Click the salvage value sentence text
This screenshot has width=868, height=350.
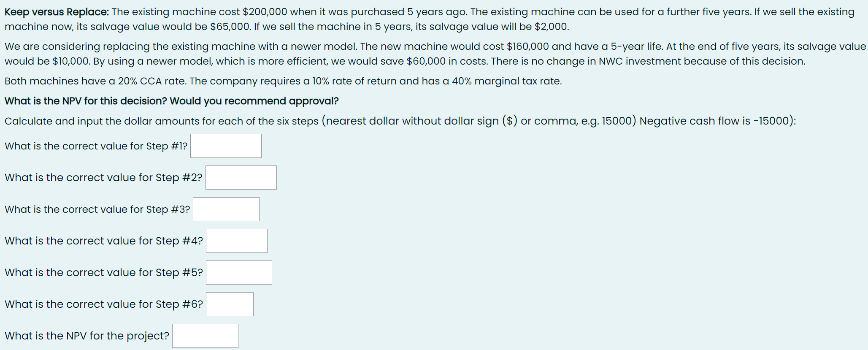pos(287,27)
